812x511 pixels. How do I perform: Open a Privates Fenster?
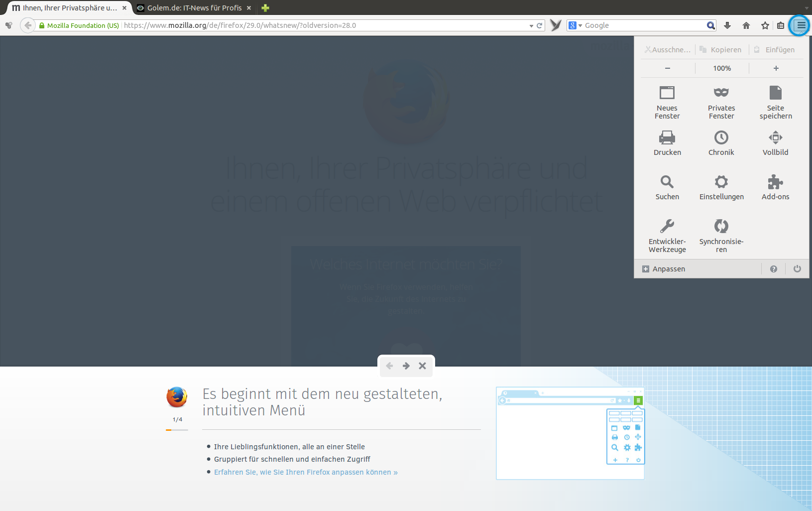[721, 102]
